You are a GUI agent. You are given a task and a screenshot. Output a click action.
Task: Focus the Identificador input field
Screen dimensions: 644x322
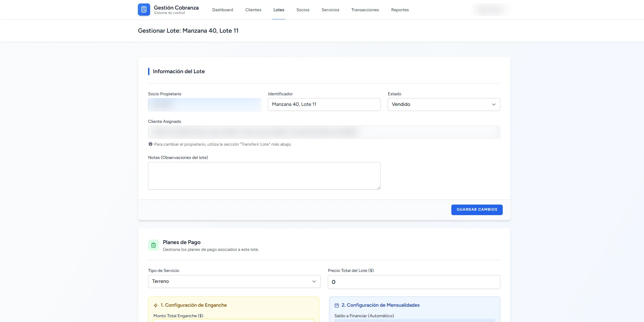click(324, 104)
